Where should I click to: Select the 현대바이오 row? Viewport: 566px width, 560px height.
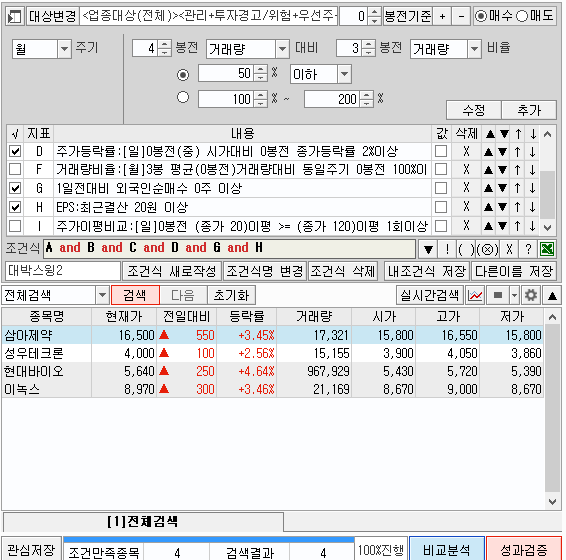tap(273, 371)
